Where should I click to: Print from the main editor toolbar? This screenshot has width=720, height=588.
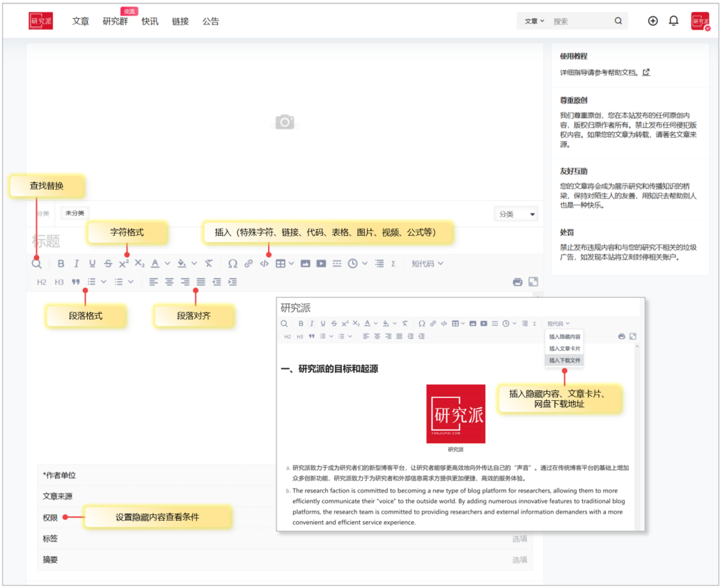(517, 282)
